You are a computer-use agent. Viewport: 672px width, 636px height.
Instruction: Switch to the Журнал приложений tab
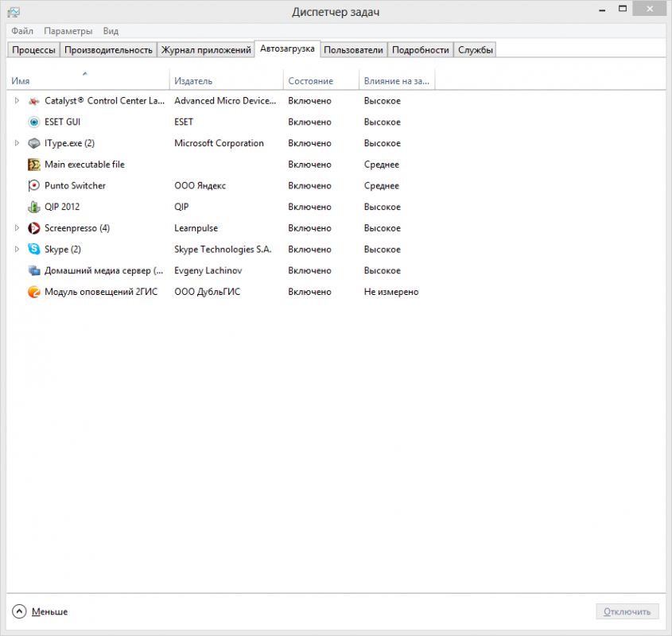coord(206,50)
